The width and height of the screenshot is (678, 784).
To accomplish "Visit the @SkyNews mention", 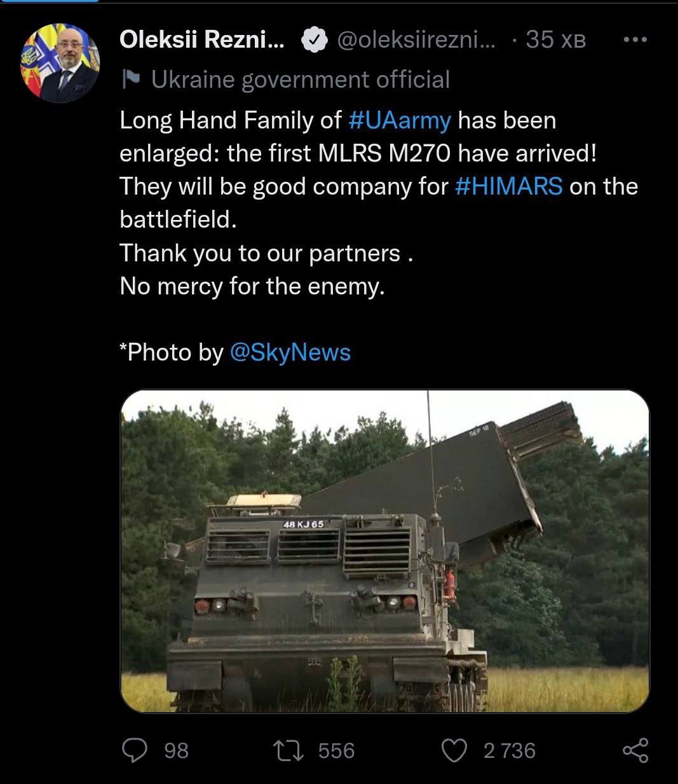I will click(289, 352).
